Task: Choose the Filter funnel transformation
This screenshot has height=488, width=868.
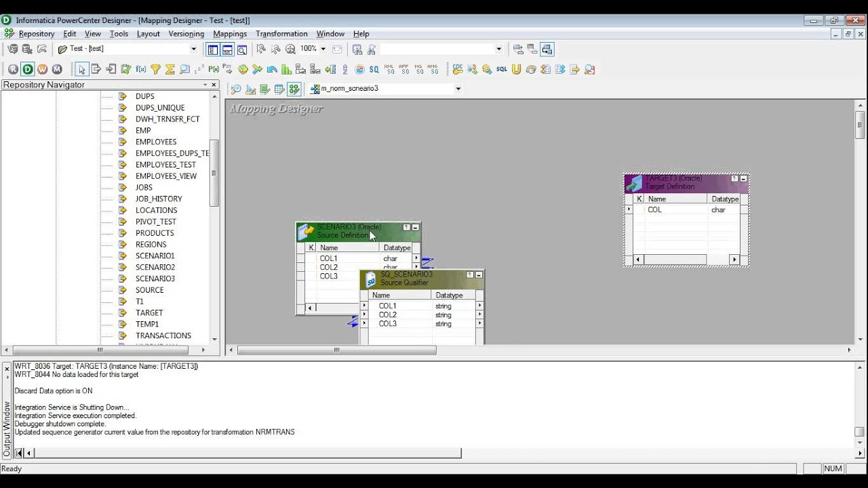Action: [155, 69]
